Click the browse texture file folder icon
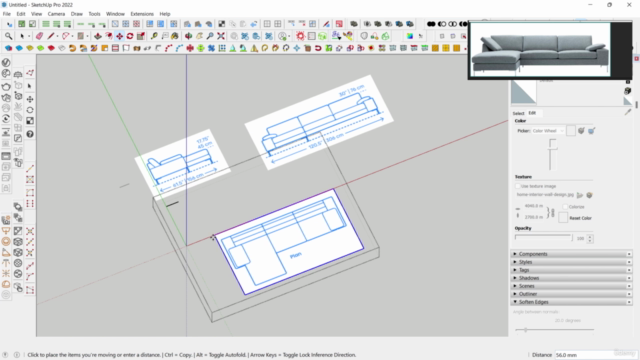640x360 pixels. [580, 195]
